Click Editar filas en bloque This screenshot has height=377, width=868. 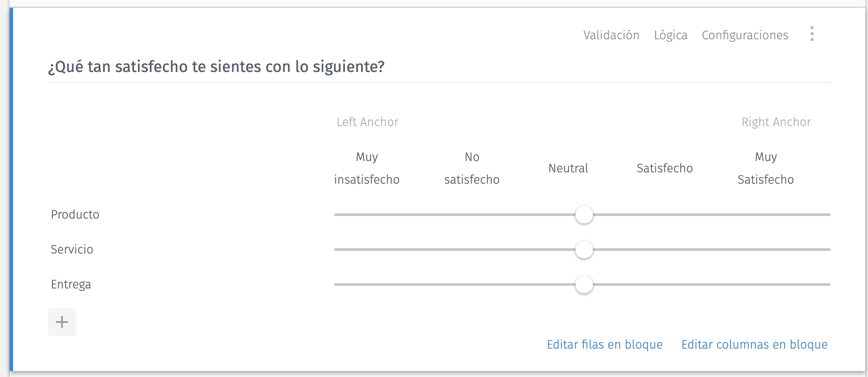tap(604, 344)
